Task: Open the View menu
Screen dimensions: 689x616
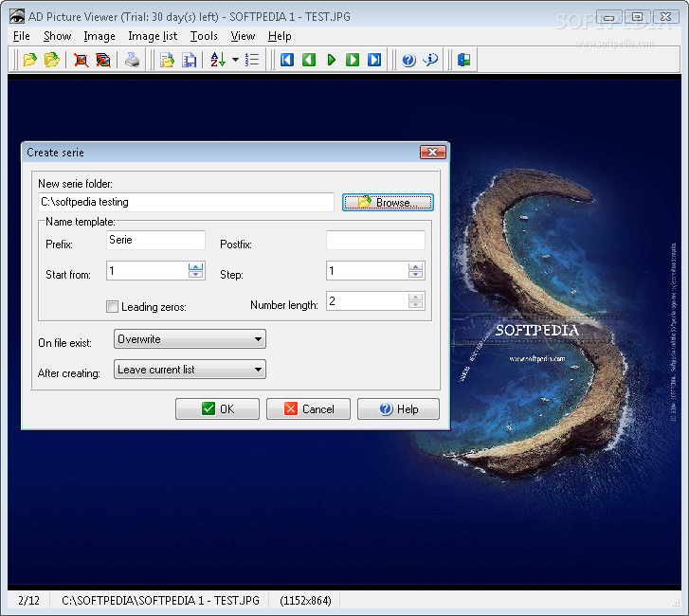Action: [243, 36]
